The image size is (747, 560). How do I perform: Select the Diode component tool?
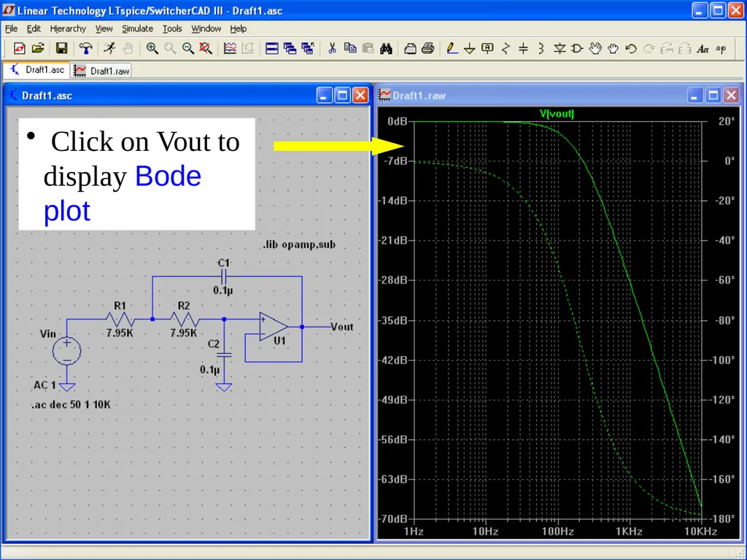tap(560, 48)
